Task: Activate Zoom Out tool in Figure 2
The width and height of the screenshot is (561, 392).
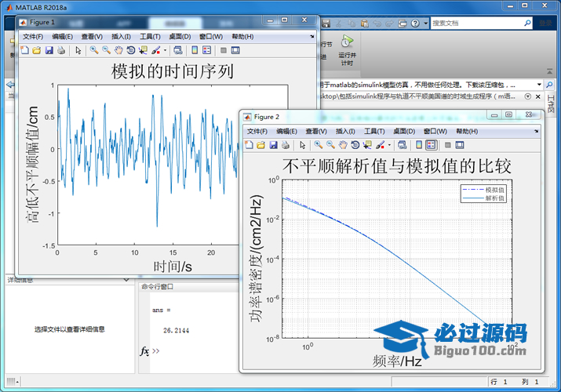Action: coord(330,145)
